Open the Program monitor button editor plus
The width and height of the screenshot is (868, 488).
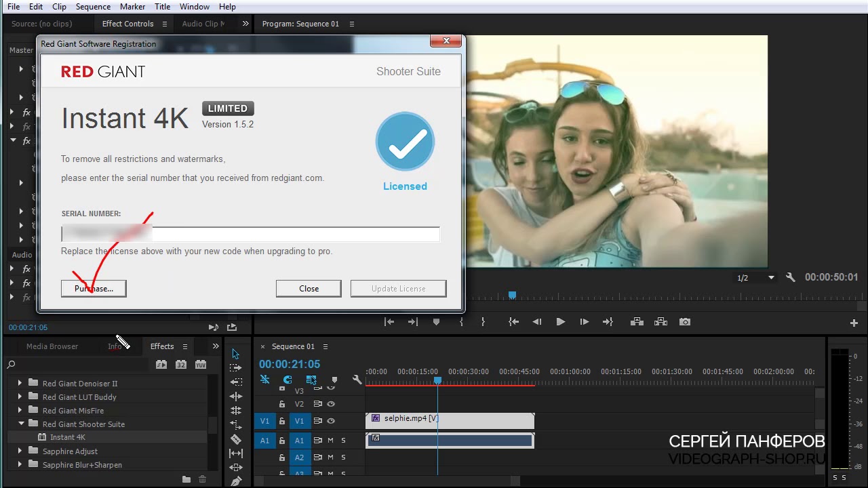tap(854, 323)
